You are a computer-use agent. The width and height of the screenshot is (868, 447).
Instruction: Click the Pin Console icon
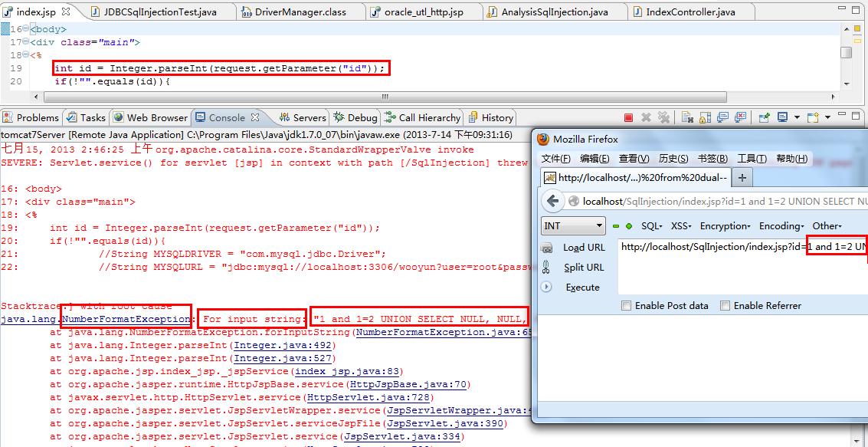click(765, 117)
